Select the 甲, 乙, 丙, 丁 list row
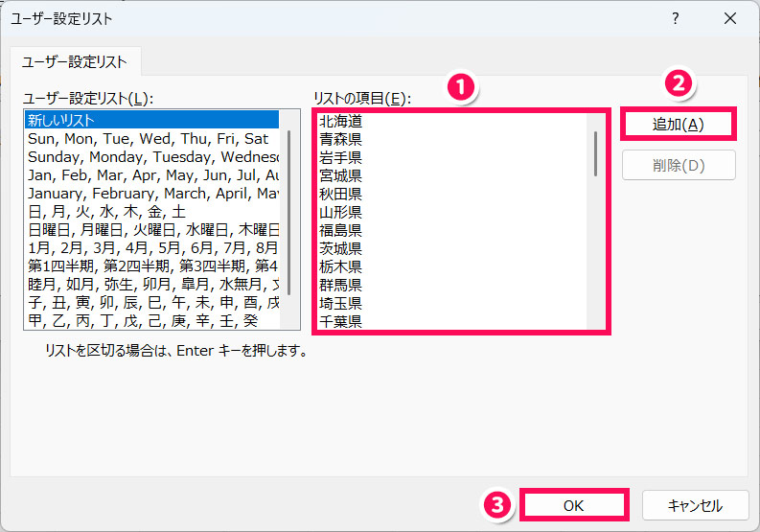Screen dimensions: 760x532 click(151, 320)
